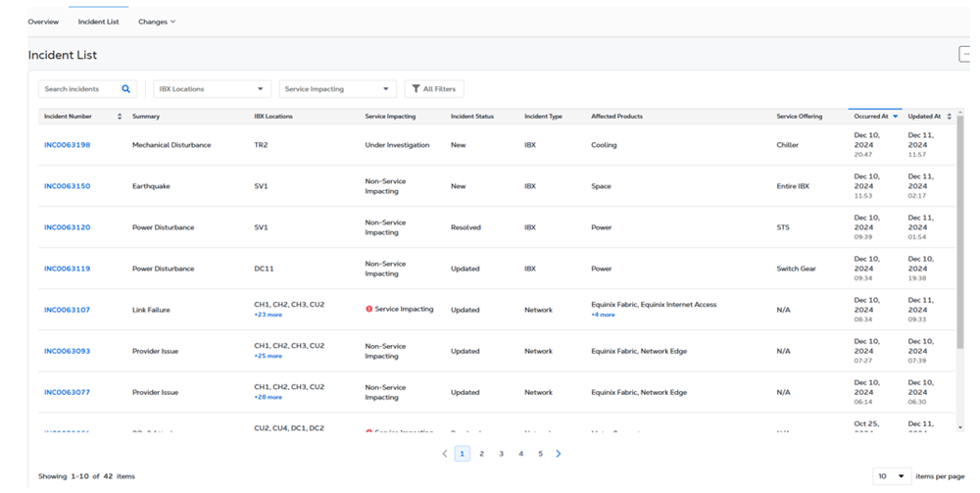Click Switch Gear service offering cell
980x493 pixels.
pos(796,269)
